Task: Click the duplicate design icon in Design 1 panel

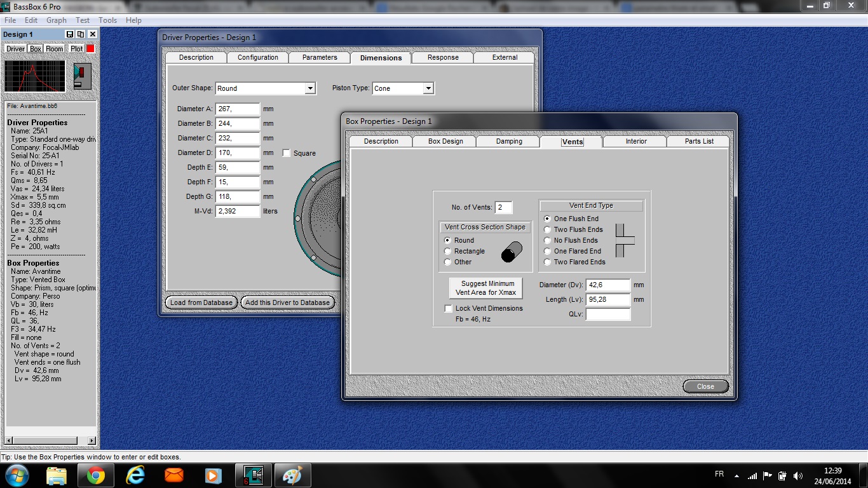Action: coord(81,34)
